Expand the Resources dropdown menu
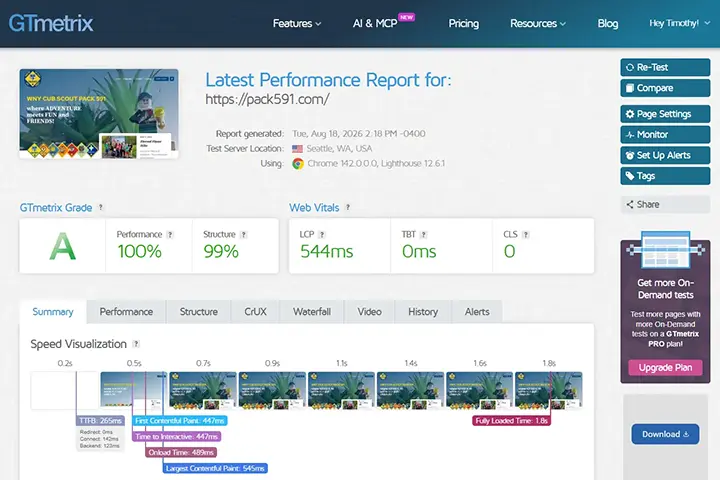Screen dimensions: 720x480 538,23
